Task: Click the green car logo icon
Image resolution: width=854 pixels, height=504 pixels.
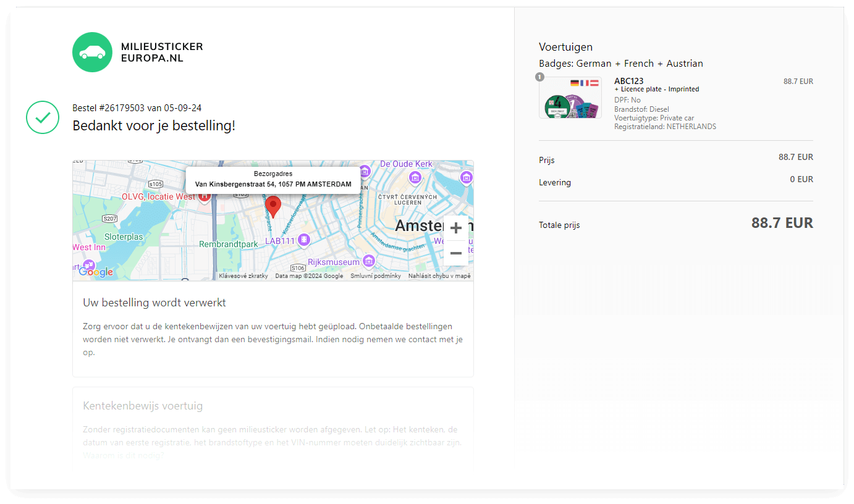Action: pos(92,52)
